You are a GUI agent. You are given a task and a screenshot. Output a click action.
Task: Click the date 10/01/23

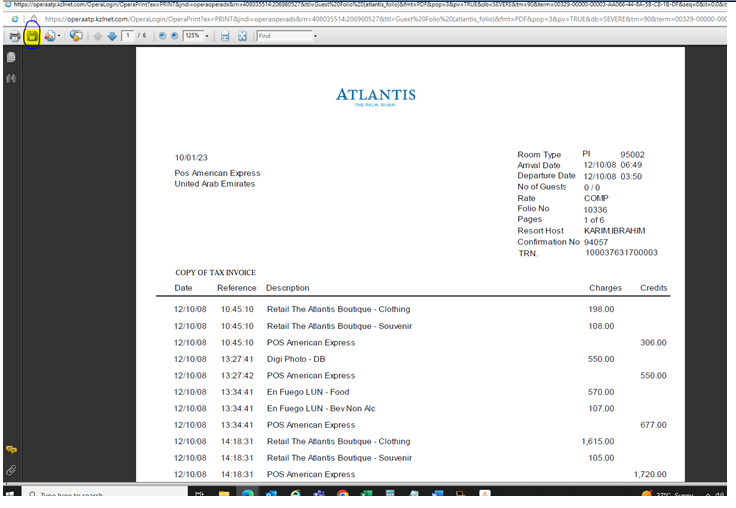click(191, 158)
